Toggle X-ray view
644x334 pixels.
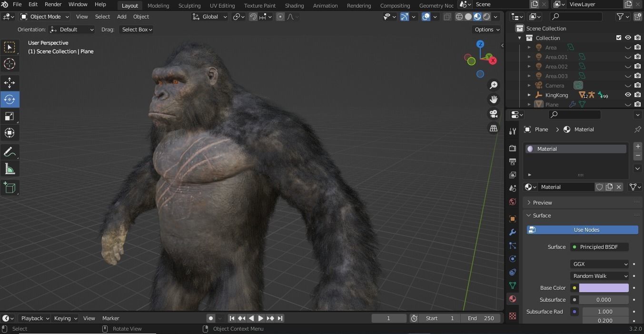[447, 17]
